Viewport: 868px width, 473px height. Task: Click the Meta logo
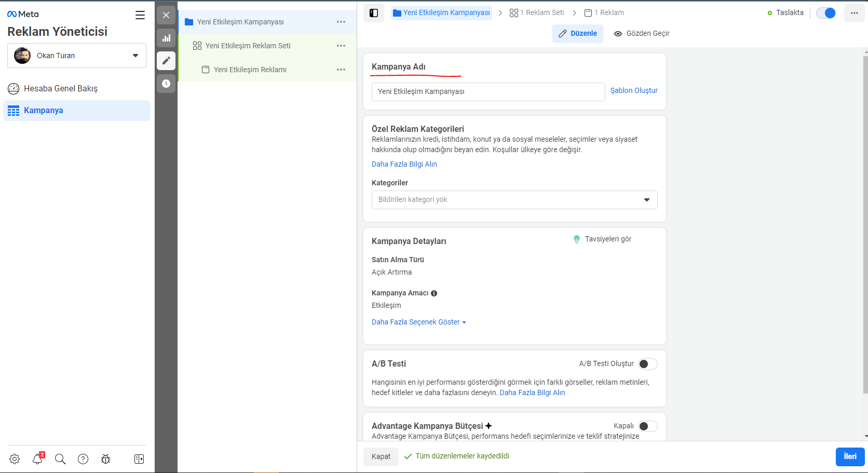(x=23, y=15)
